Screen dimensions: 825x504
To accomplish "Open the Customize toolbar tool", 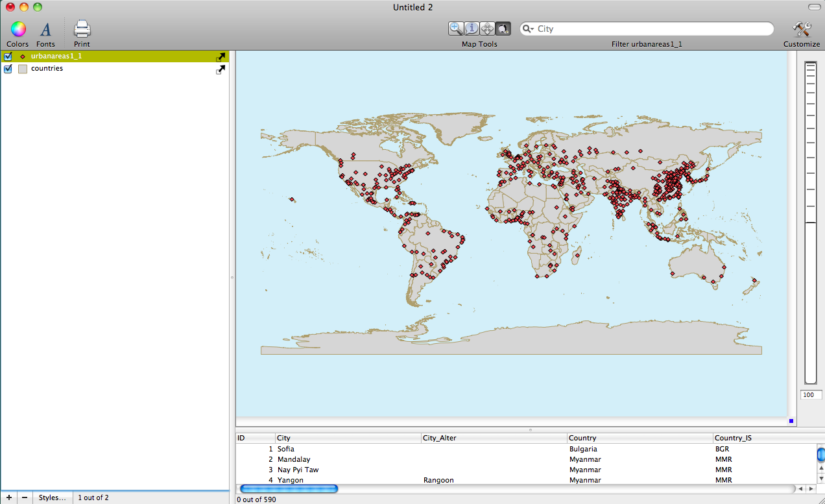I will click(x=802, y=29).
